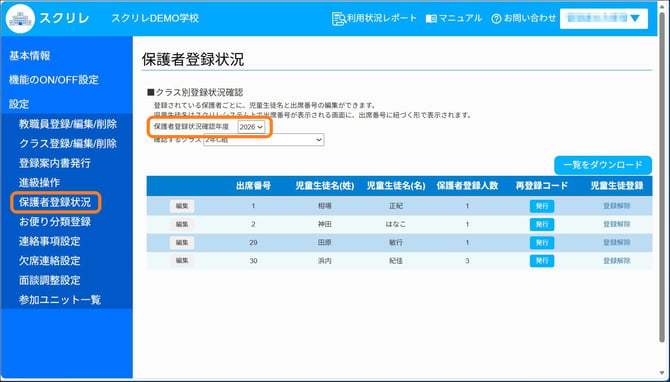The width and height of the screenshot is (670, 382).
Task: Open the 確認するクラス class dropdown
Action: (264, 140)
